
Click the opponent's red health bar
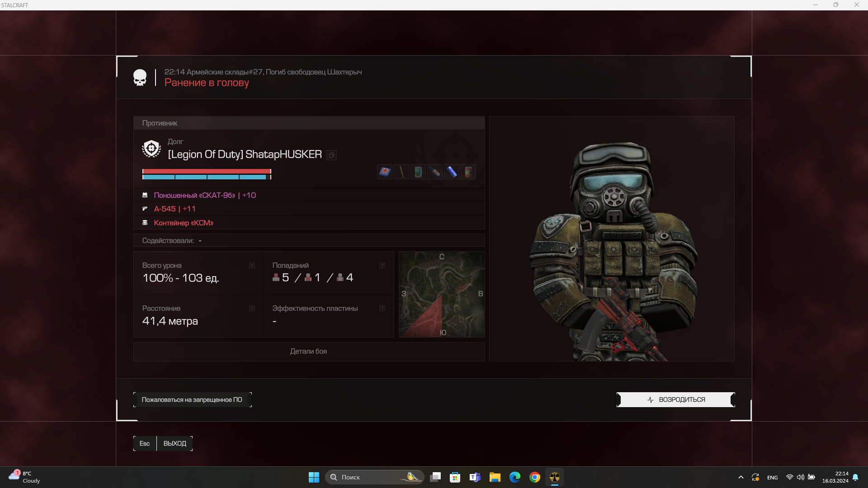207,171
